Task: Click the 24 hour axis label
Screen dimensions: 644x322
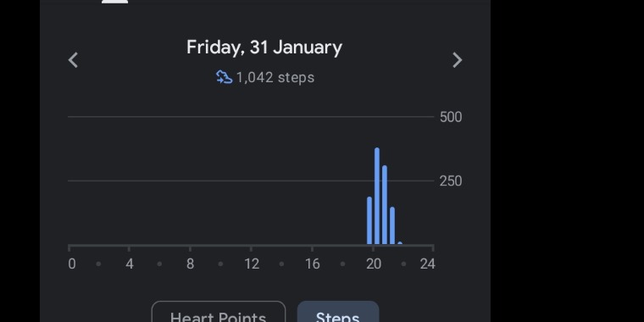Action: [x=427, y=264]
